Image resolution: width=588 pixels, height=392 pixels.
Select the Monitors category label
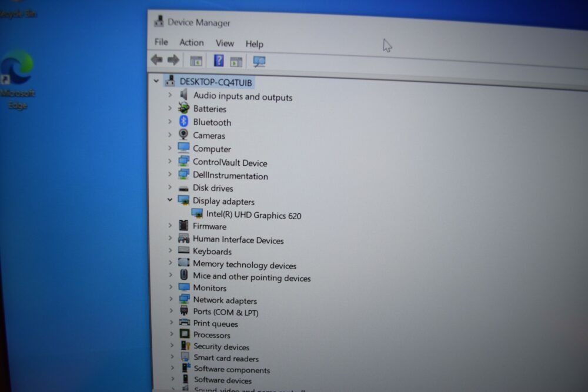click(210, 287)
